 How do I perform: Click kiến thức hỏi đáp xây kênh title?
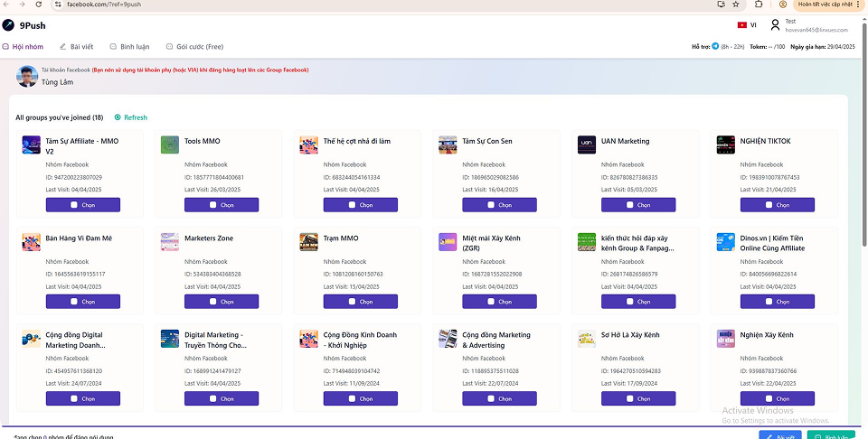point(637,243)
